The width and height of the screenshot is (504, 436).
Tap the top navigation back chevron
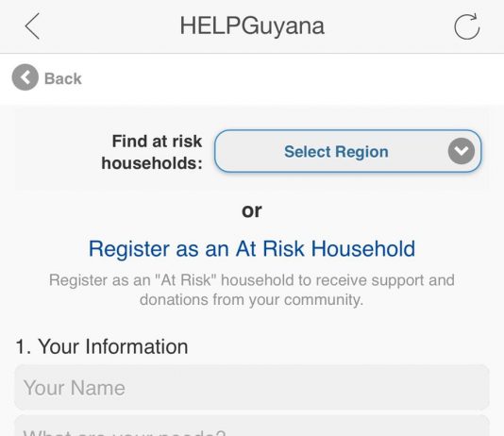[32, 26]
